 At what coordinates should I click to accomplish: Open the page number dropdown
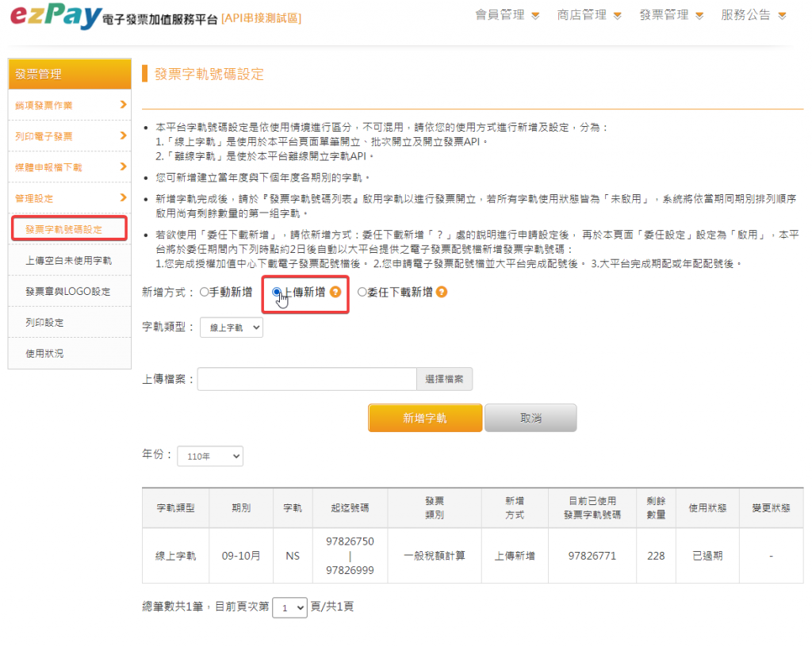point(289,607)
